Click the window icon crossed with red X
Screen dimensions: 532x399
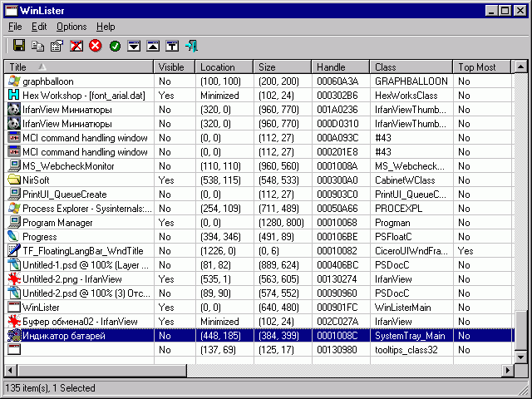coord(76,46)
